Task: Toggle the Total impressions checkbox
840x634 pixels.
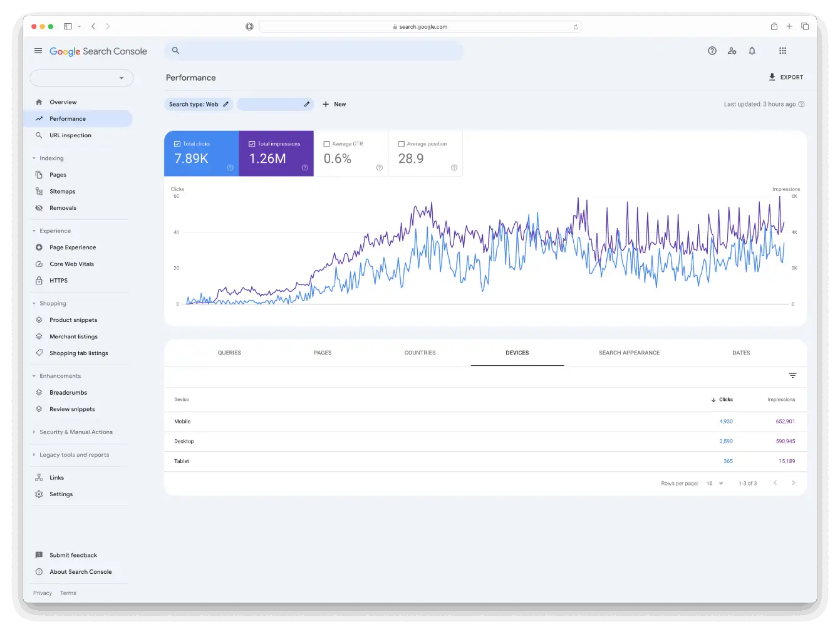Action: point(252,143)
